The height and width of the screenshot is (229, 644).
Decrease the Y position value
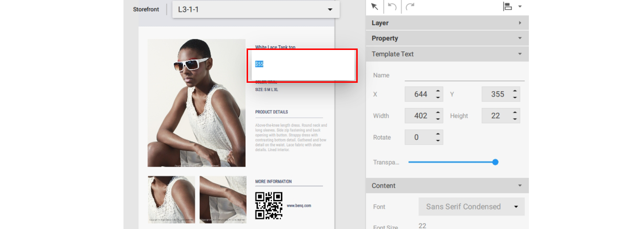tap(515, 98)
